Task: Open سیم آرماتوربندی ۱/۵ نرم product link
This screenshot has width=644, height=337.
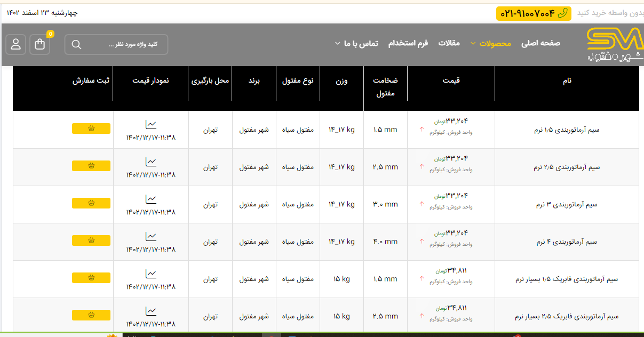Action: (567, 130)
